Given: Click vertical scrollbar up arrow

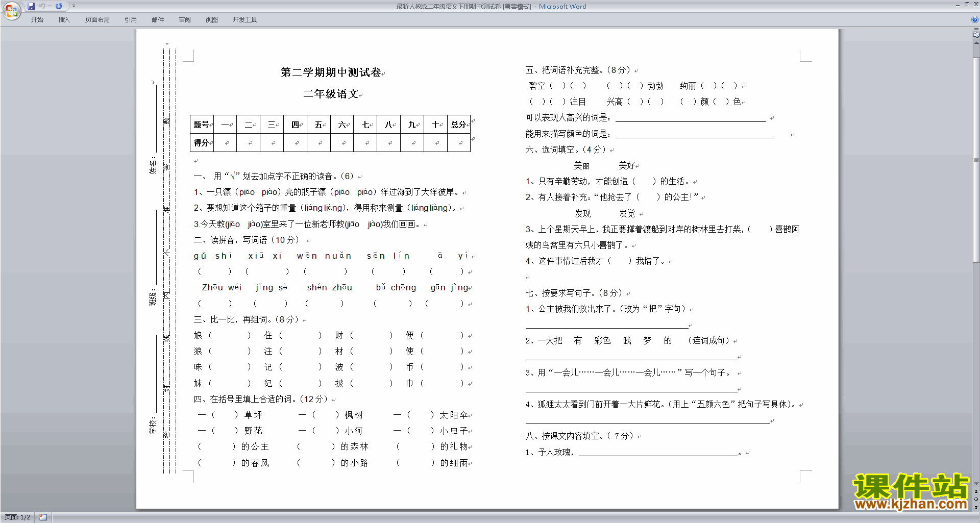Looking at the screenshot, I should [x=976, y=44].
